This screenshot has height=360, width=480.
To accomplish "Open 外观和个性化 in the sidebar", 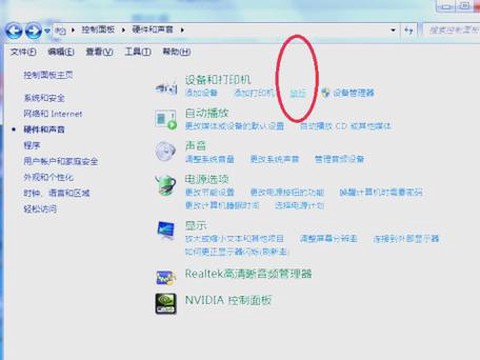I will tap(48, 177).
